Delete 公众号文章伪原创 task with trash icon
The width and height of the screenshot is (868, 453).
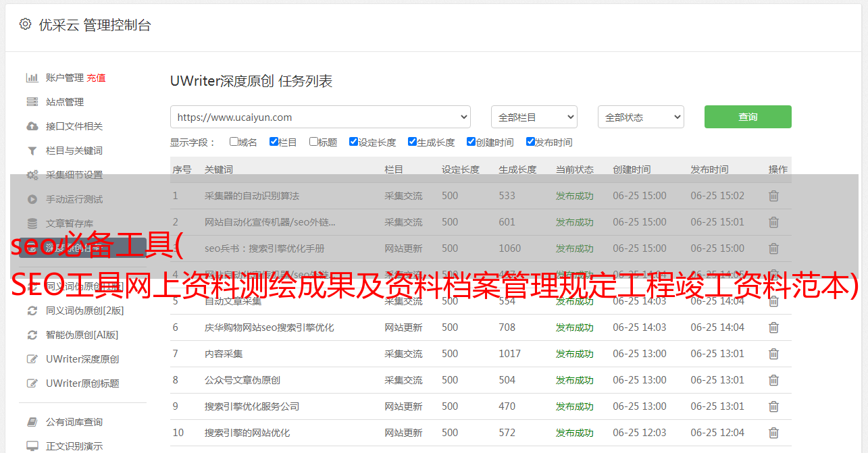pyautogui.click(x=774, y=380)
